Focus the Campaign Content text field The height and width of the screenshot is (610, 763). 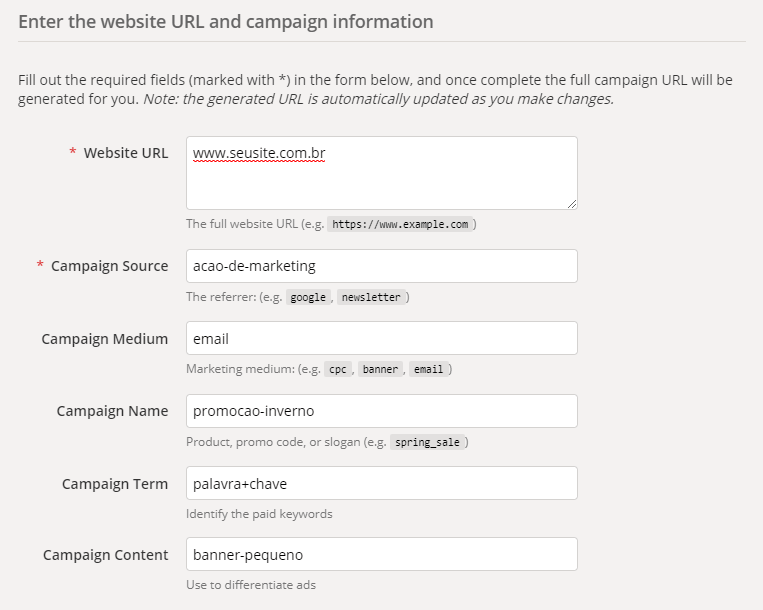381,554
